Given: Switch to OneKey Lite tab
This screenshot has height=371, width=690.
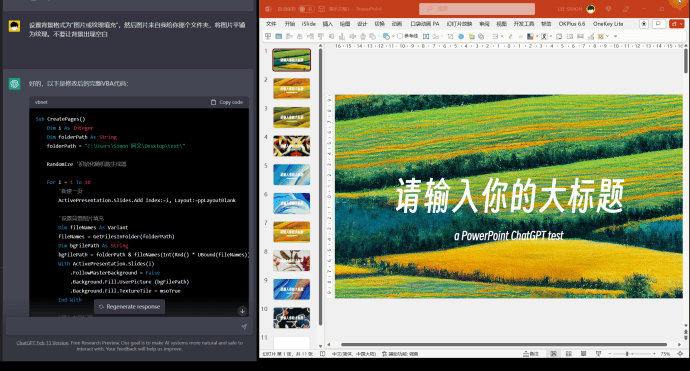Looking at the screenshot, I should (608, 24).
